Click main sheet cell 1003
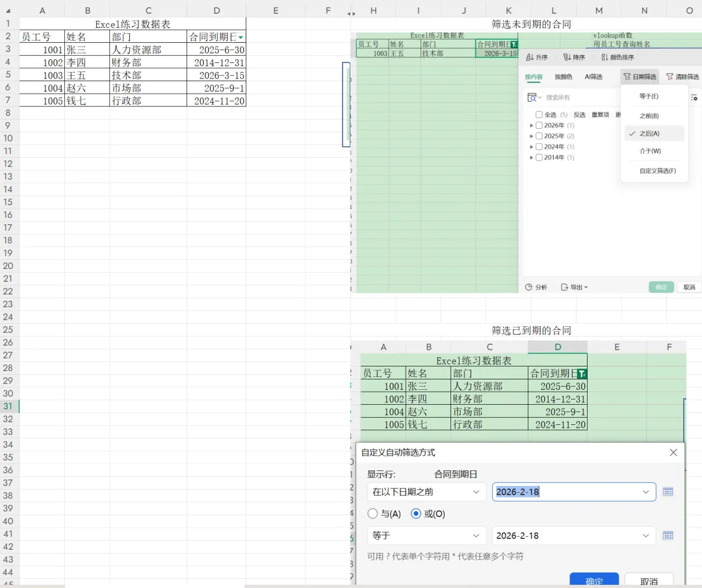 coord(42,75)
